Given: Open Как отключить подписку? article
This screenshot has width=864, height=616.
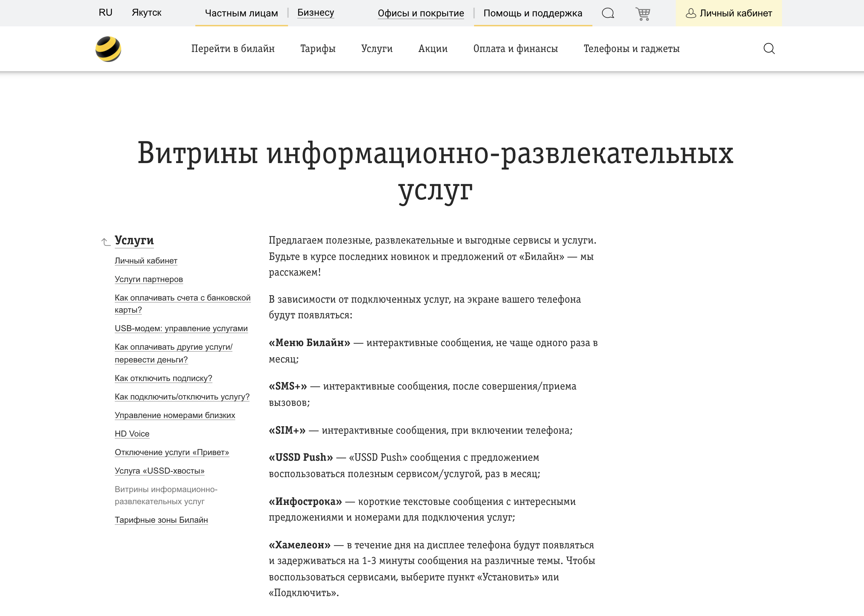Looking at the screenshot, I should coord(164,378).
